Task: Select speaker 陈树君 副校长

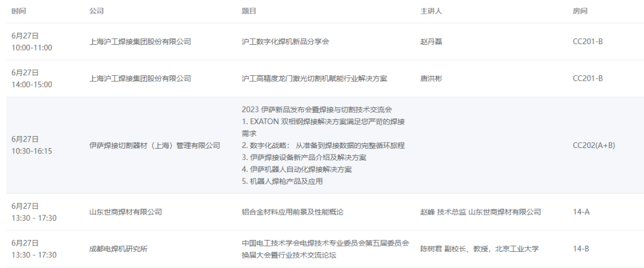Action: [442, 249]
